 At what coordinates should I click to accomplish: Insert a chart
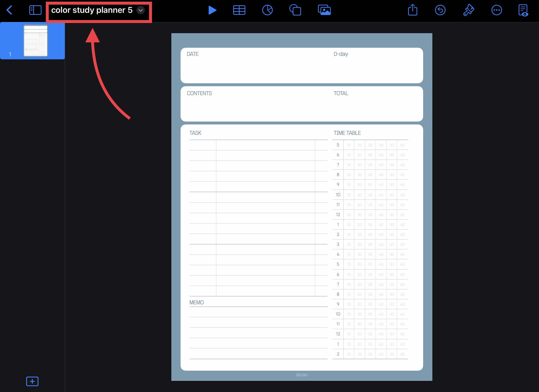tap(267, 10)
